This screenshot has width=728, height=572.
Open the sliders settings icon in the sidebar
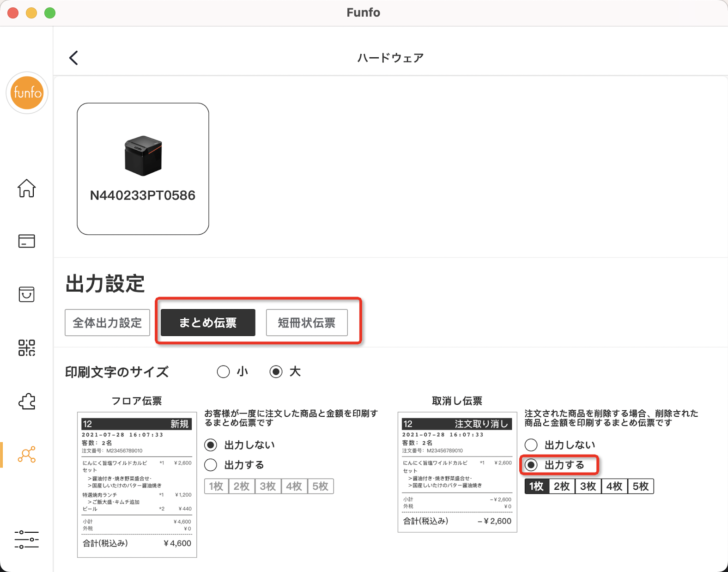click(x=26, y=539)
